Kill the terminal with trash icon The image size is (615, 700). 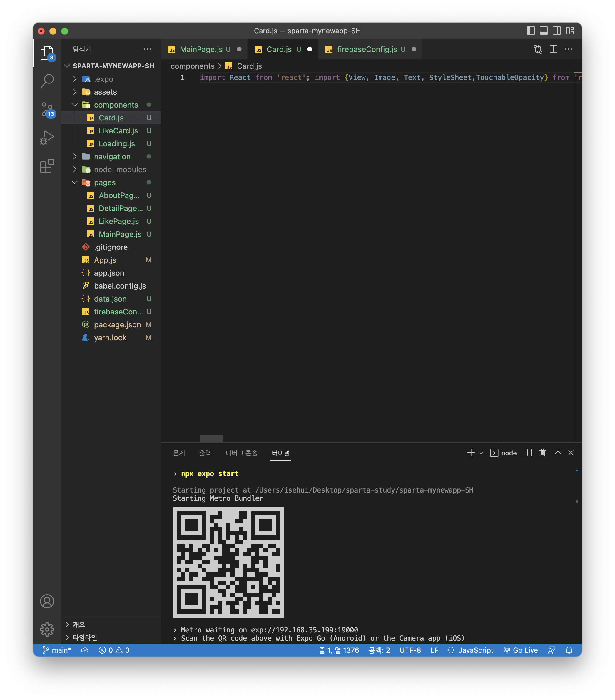[542, 453]
